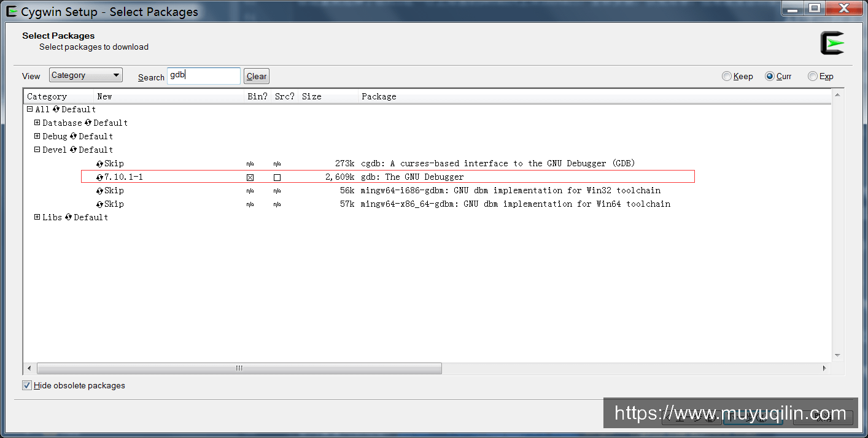868x438 pixels.
Task: Click the Cygwin logo in the header
Action: (x=832, y=43)
